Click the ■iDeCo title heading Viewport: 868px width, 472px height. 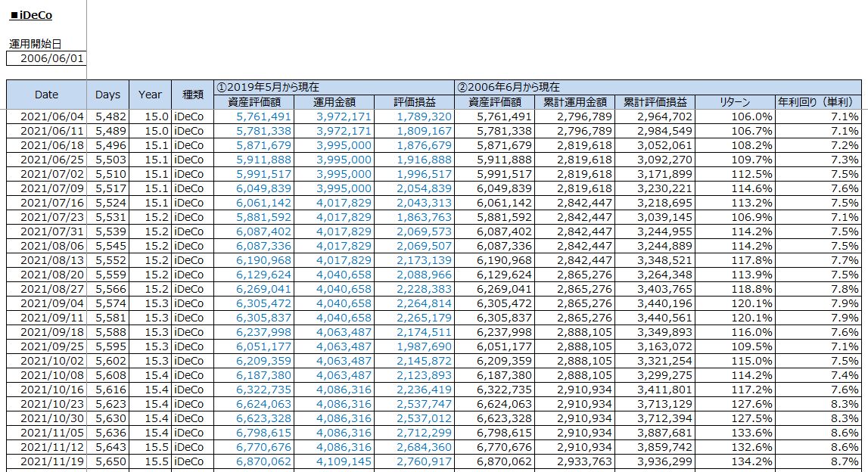(31, 15)
